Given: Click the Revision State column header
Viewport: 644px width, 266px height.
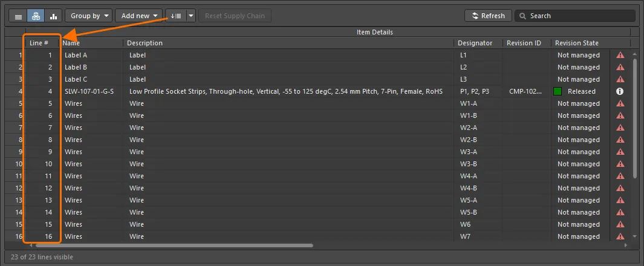Looking at the screenshot, I should (581, 43).
